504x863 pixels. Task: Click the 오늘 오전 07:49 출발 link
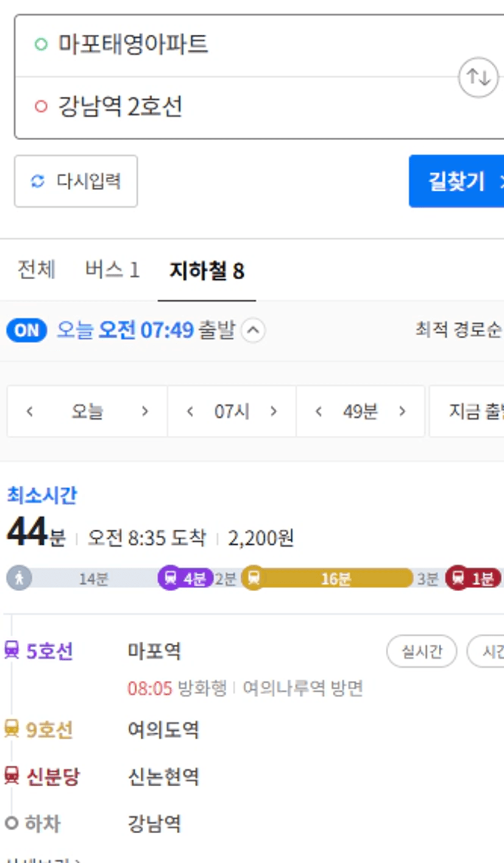pyautogui.click(x=146, y=330)
